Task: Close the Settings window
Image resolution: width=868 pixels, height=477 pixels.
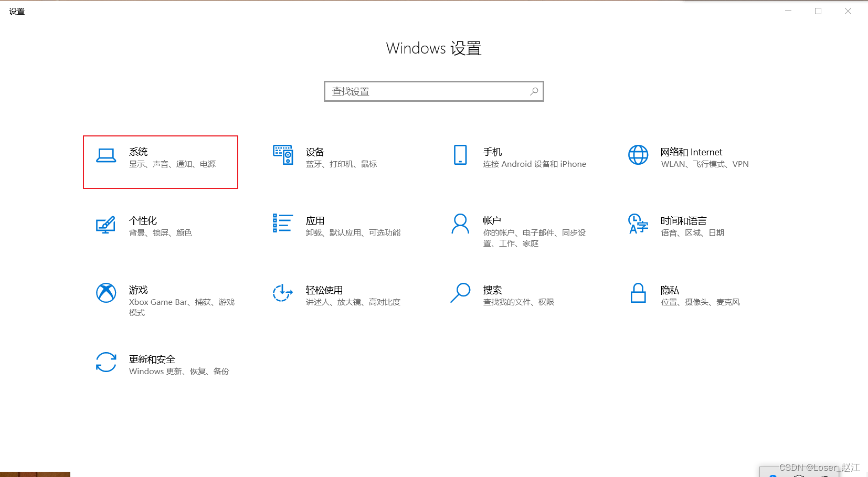Action: [x=848, y=11]
